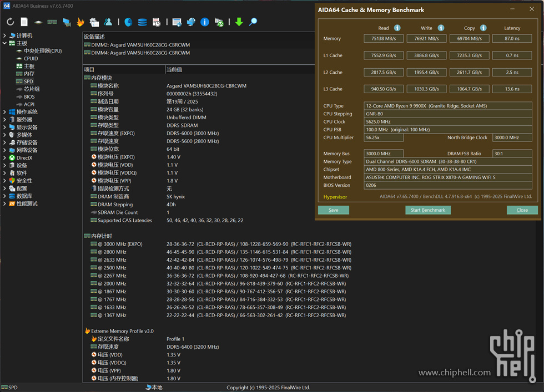Image resolution: width=544 pixels, height=392 pixels.
Task: Click the Start Benchmark button
Action: (x=428, y=210)
